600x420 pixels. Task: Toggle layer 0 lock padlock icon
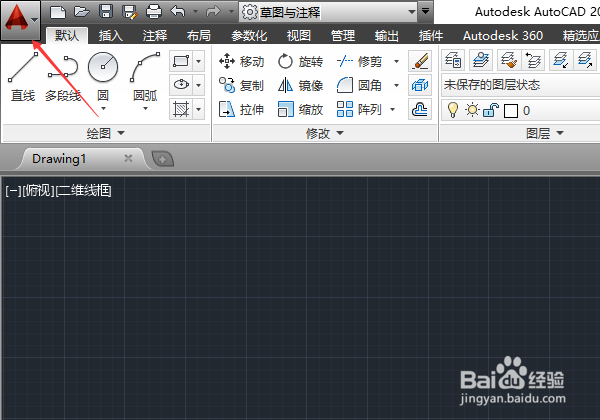[x=491, y=110]
